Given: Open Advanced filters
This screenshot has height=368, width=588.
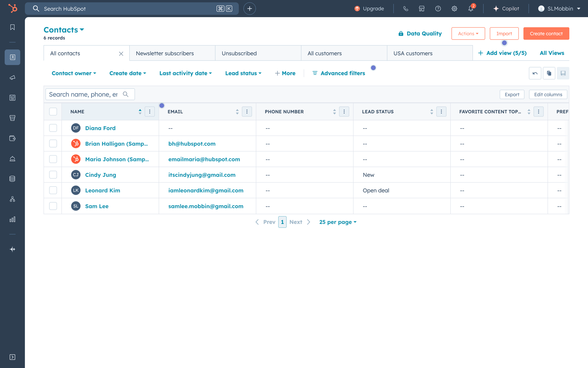Looking at the screenshot, I should click(338, 73).
